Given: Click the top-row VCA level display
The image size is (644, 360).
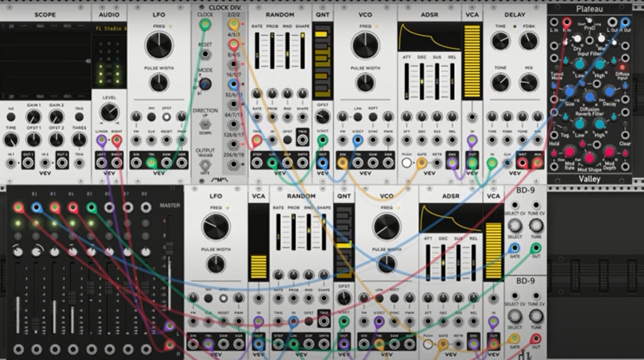Looking at the screenshot, I should point(472,61).
